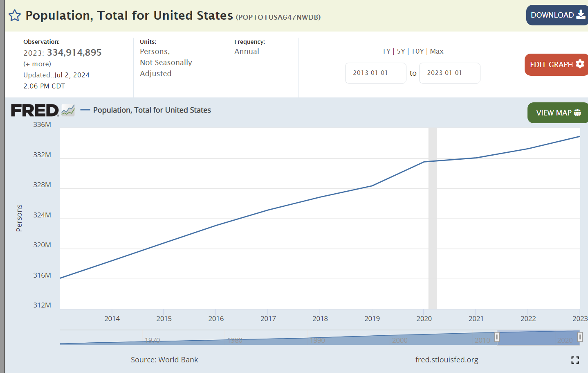The width and height of the screenshot is (588, 373).
Task: Click the favorite star icon beside title
Action: pyautogui.click(x=15, y=16)
